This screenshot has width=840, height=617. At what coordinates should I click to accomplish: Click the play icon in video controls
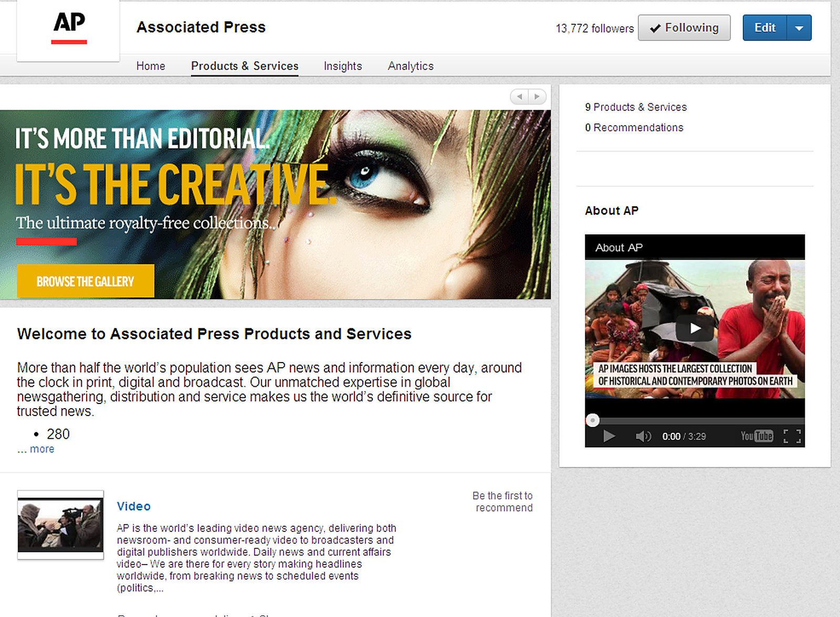point(609,436)
